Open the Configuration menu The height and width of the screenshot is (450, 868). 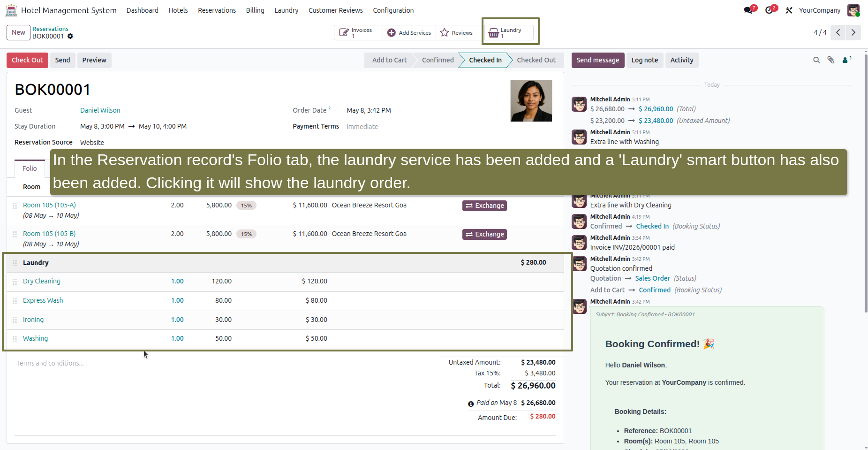[x=393, y=10]
